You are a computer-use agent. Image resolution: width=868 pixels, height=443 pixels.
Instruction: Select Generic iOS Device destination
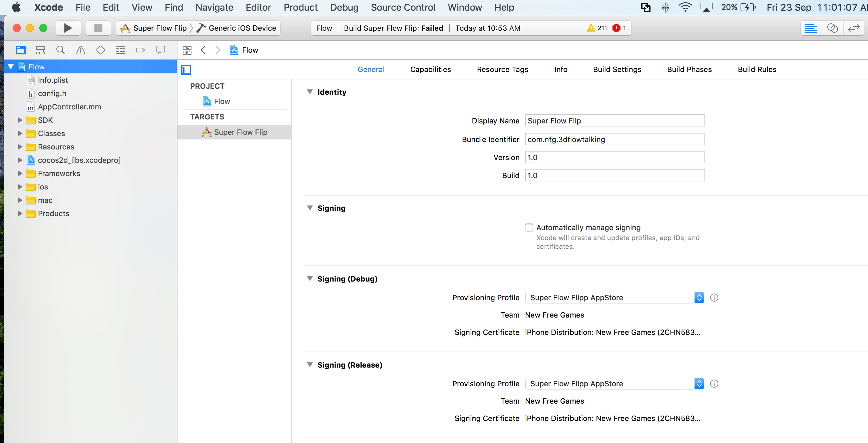(242, 28)
